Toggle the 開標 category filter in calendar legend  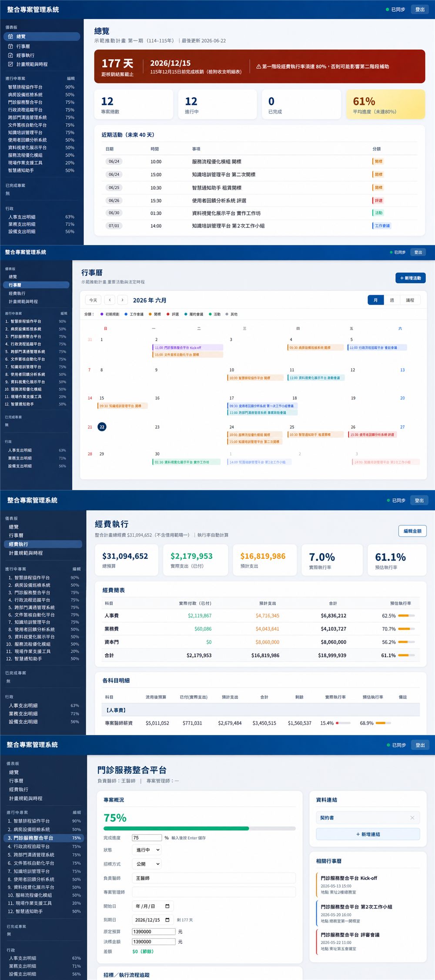(155, 314)
